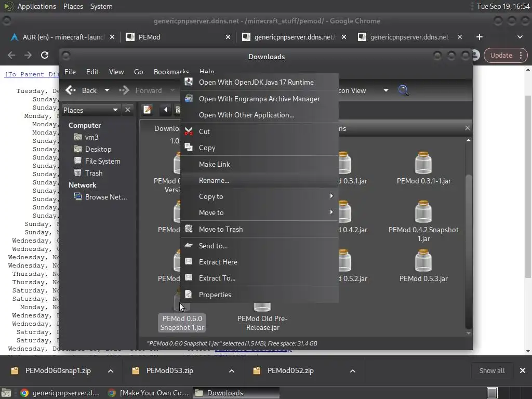Screen dimensions: 532x399
Task: Open Trash in Places sidebar
Action: pos(88,173)
